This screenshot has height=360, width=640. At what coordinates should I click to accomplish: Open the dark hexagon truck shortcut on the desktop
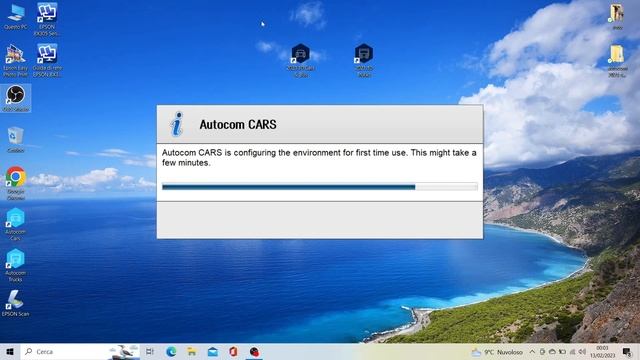tap(364, 60)
